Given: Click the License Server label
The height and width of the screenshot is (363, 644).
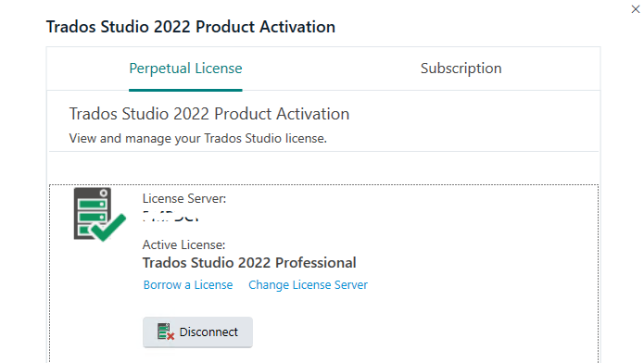Looking at the screenshot, I should [184, 199].
